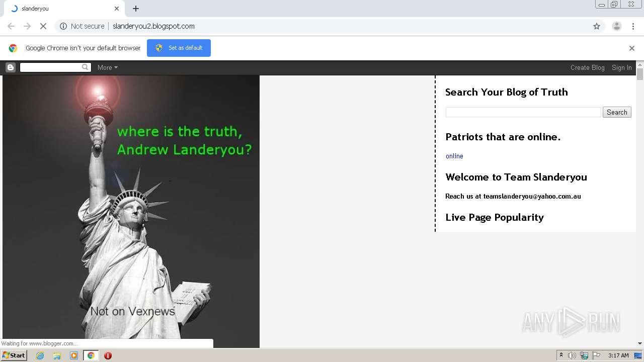The width and height of the screenshot is (644, 362).
Task: Click the Welcome to Team Slanderyou heading
Action: [x=516, y=177]
